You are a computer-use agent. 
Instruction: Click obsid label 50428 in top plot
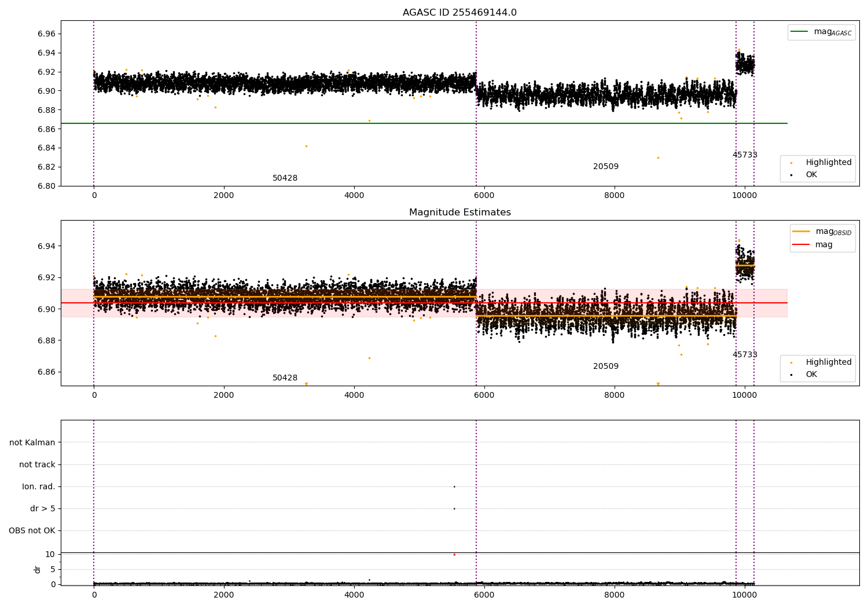(x=285, y=178)
